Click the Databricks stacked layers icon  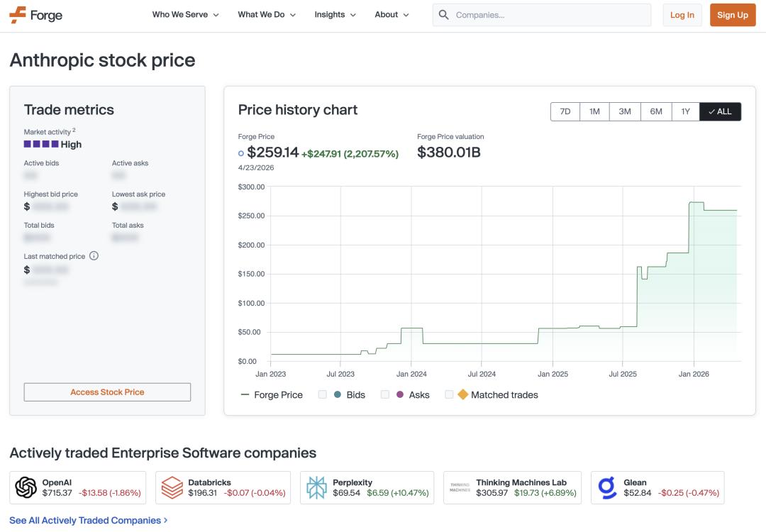click(x=171, y=487)
